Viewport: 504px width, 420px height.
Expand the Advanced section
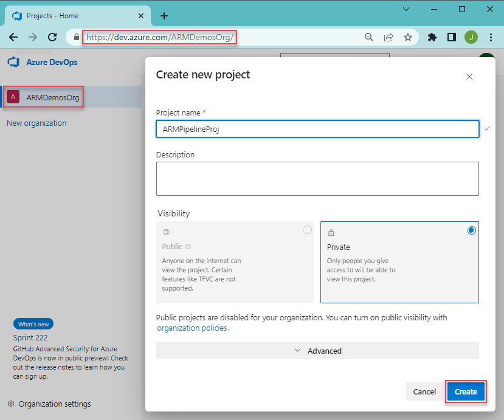tap(317, 351)
